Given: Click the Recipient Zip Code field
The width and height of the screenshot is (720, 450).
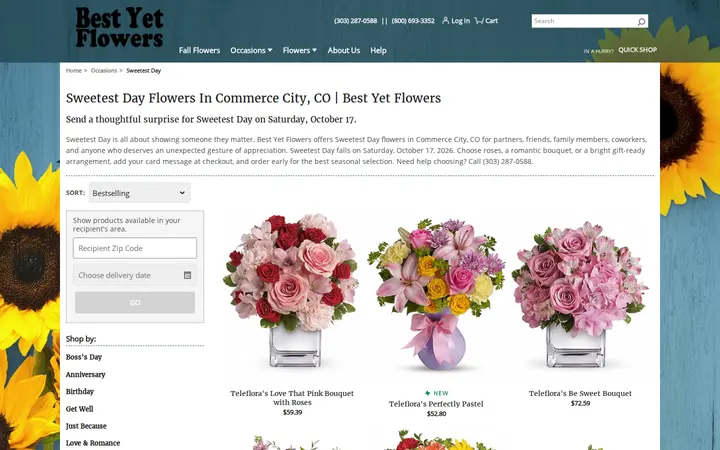Looking at the screenshot, I should 135,248.
